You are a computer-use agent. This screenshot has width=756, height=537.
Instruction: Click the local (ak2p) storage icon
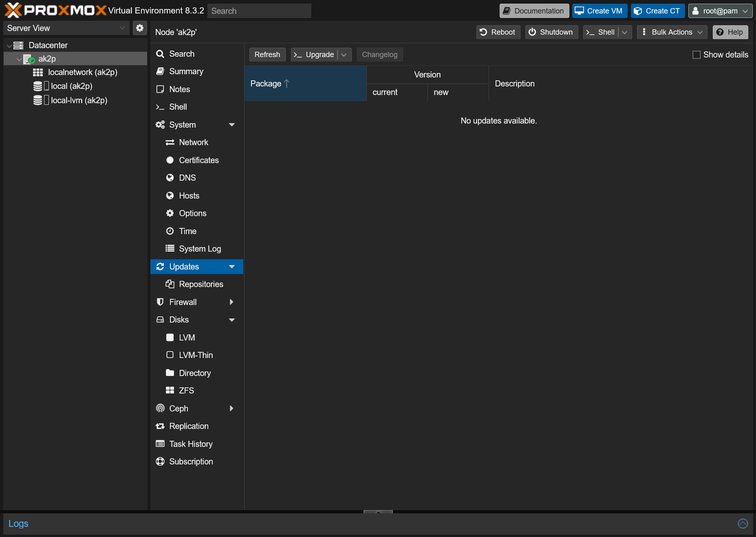[37, 86]
